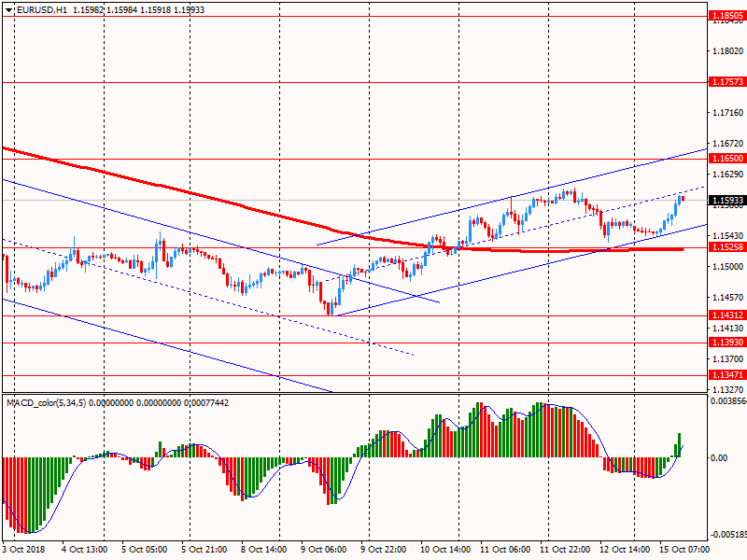Click the EURUSD,H1 chart title text
Image resolution: width=747 pixels, height=560 pixels.
point(42,10)
